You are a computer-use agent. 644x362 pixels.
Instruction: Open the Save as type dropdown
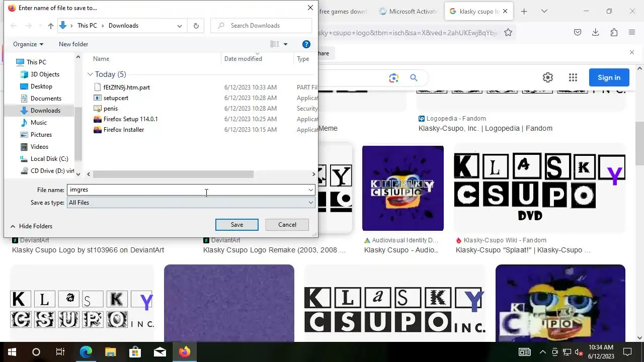click(311, 203)
